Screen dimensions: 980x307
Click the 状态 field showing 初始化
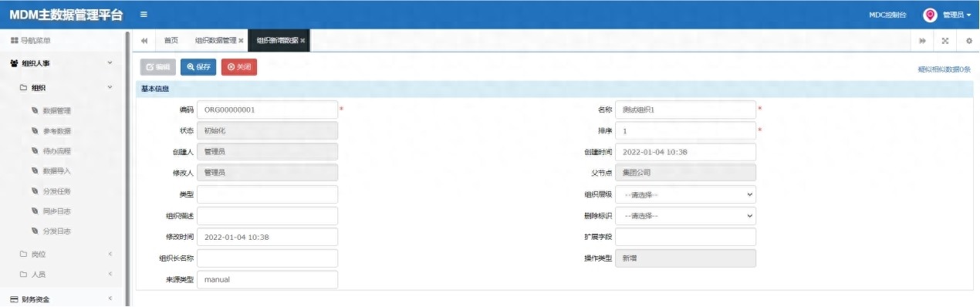coord(267,131)
